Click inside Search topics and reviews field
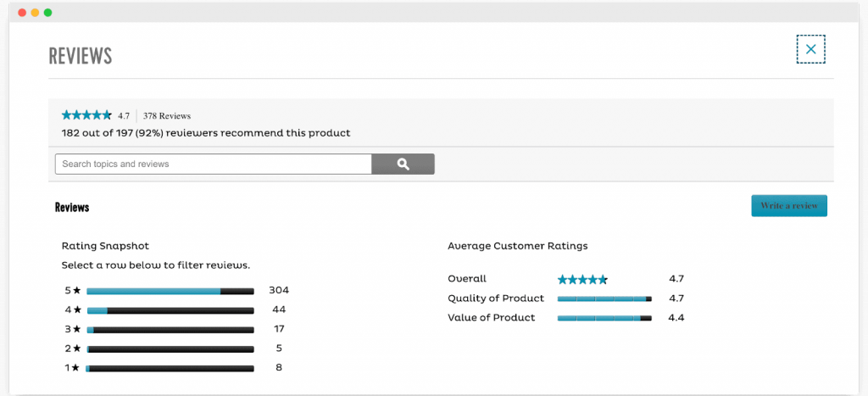 pos(213,164)
